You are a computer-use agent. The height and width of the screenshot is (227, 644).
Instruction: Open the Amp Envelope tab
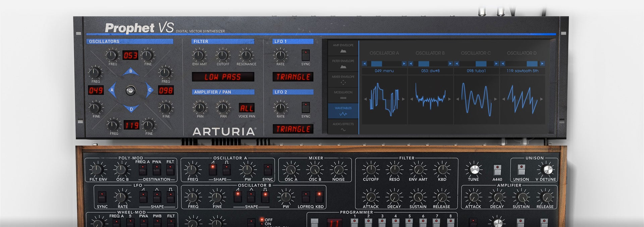click(343, 48)
